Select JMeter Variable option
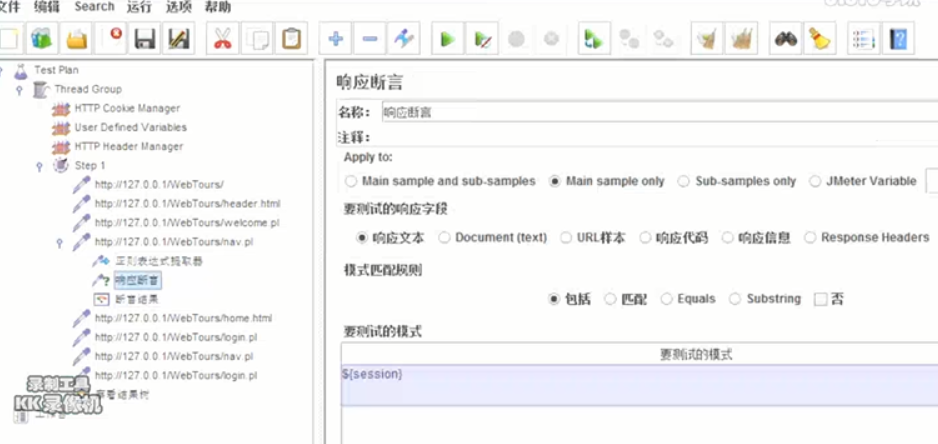Screen dimensions: 938x444 [863, 181]
